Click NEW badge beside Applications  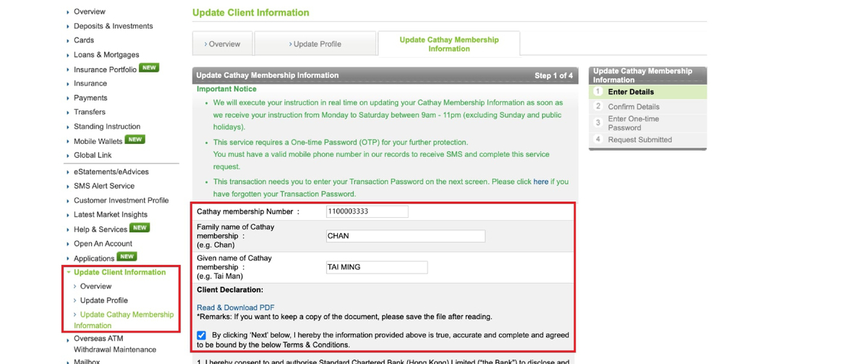(127, 256)
